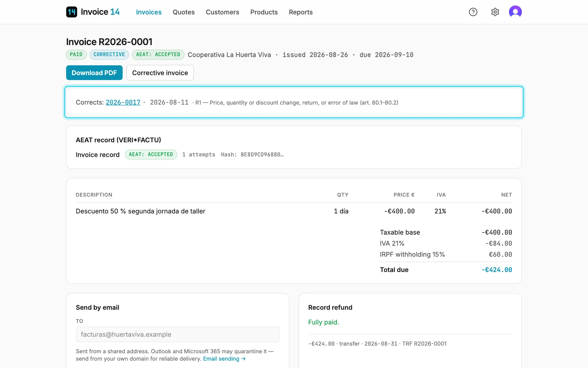Click the Invoice R2026-0001 heading
The image size is (588, 368).
(109, 42)
